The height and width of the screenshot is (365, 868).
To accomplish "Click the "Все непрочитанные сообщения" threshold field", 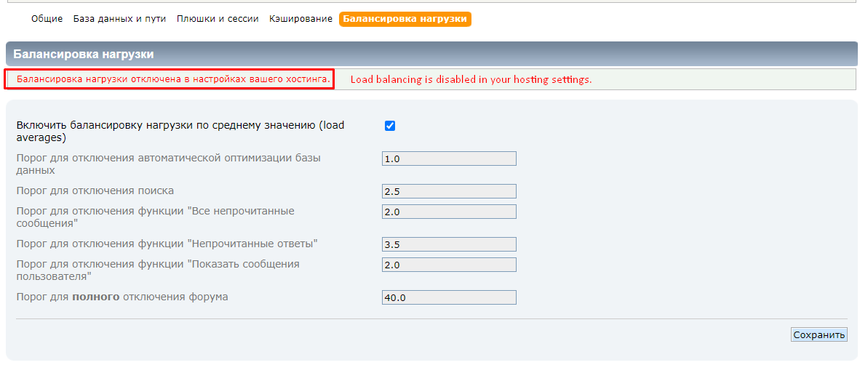I will coord(448,212).
